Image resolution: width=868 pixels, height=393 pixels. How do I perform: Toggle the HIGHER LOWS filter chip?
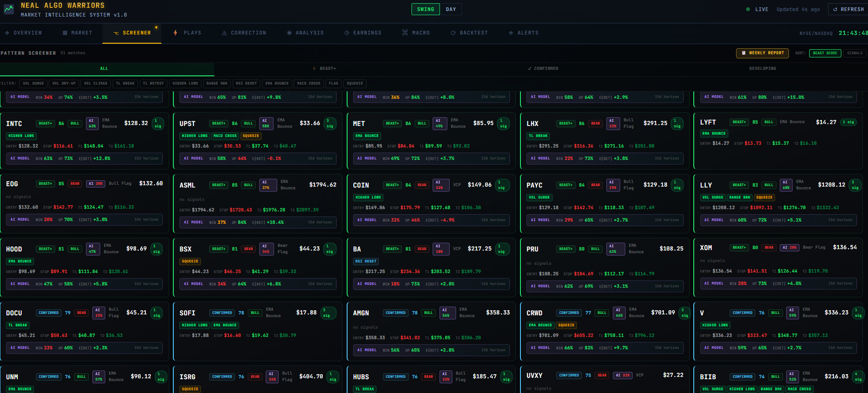[185, 84]
